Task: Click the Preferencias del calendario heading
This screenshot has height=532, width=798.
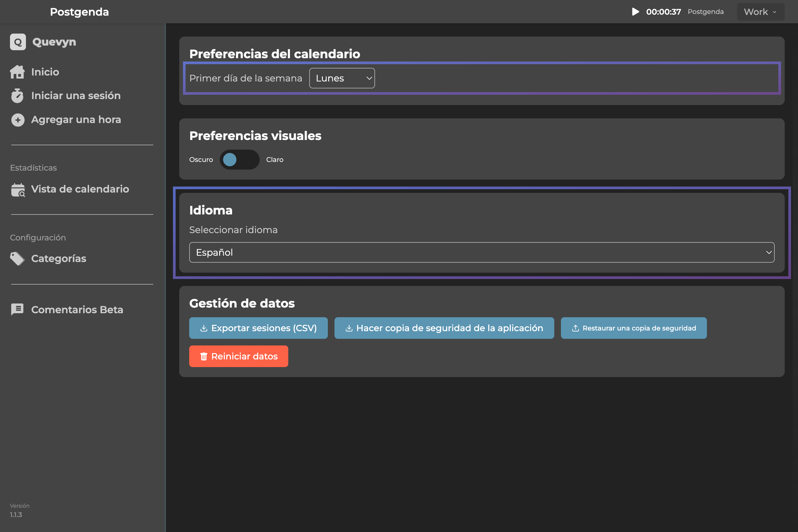Action: pos(275,54)
